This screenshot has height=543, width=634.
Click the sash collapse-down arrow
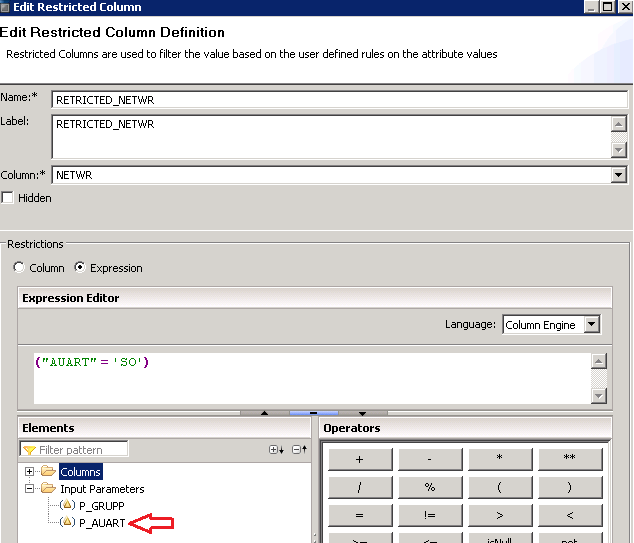click(x=362, y=413)
